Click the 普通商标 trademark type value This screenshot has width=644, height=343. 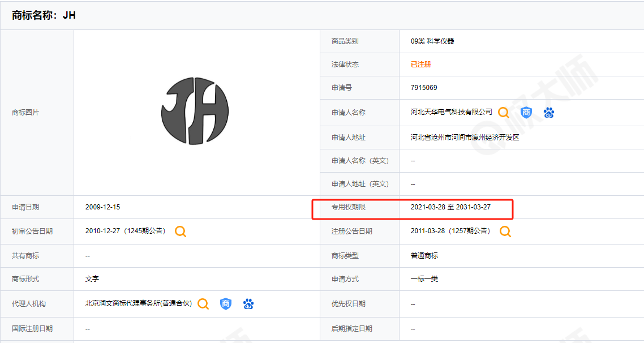[424, 256]
